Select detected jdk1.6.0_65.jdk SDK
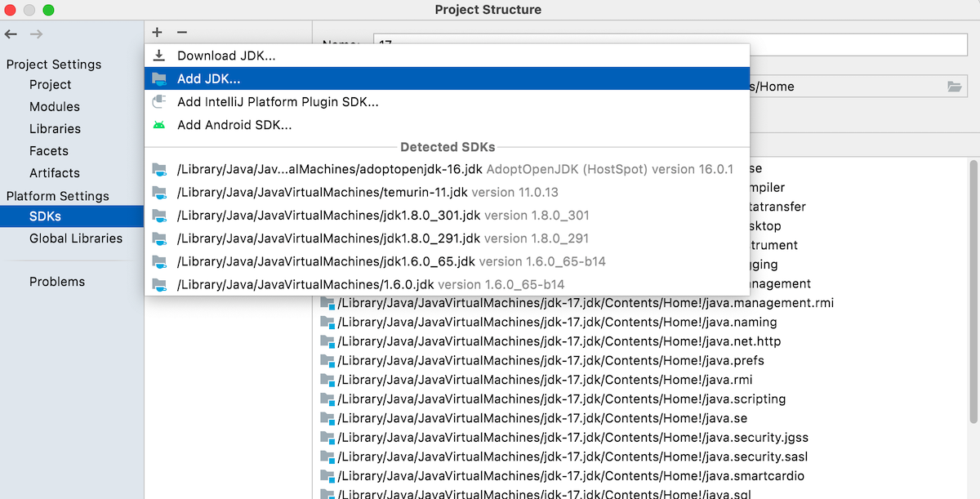The image size is (980, 499). (x=448, y=261)
